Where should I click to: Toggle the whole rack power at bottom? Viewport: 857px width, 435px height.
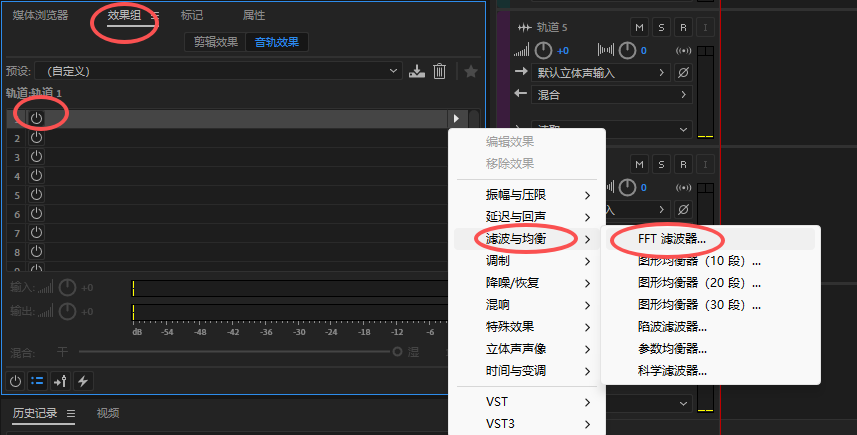pyautogui.click(x=15, y=381)
